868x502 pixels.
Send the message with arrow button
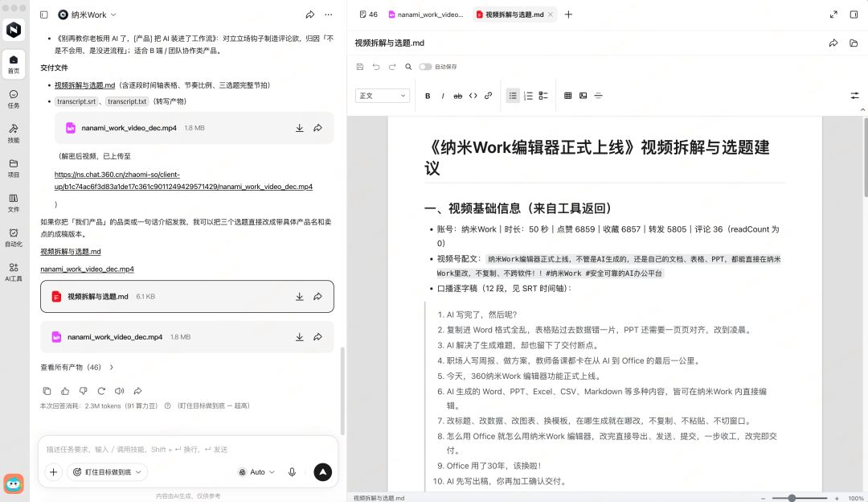coord(323,472)
